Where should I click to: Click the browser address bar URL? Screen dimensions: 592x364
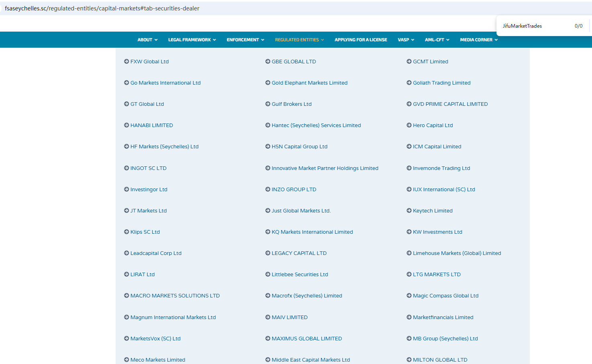pos(102,8)
